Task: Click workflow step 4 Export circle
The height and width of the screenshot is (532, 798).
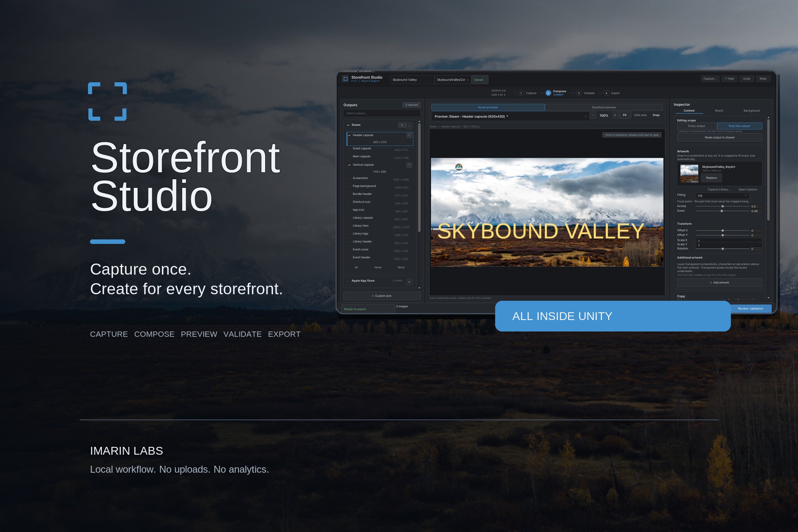Action: tap(606, 93)
